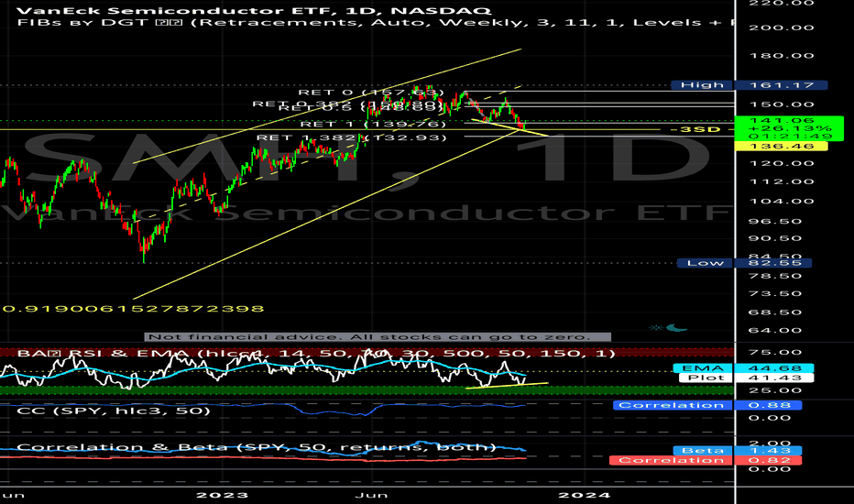854x504 pixels.
Task: Click the 2024 time axis label
Action: tap(585, 495)
